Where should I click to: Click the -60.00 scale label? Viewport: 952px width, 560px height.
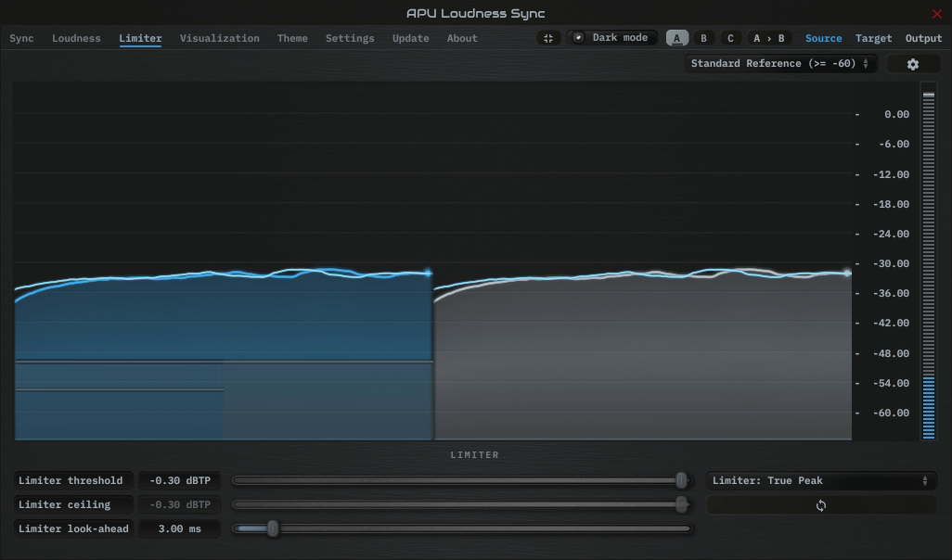click(x=891, y=414)
